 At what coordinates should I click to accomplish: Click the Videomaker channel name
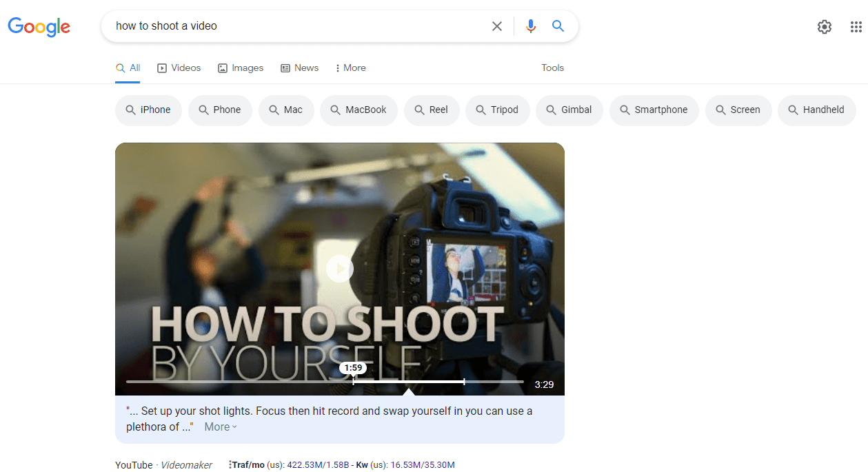pyautogui.click(x=186, y=465)
